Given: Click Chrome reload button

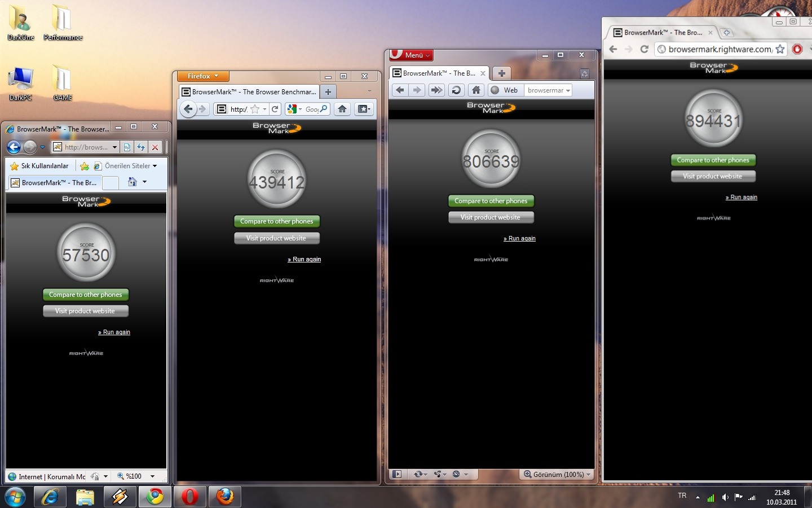Looking at the screenshot, I should pyautogui.click(x=644, y=49).
